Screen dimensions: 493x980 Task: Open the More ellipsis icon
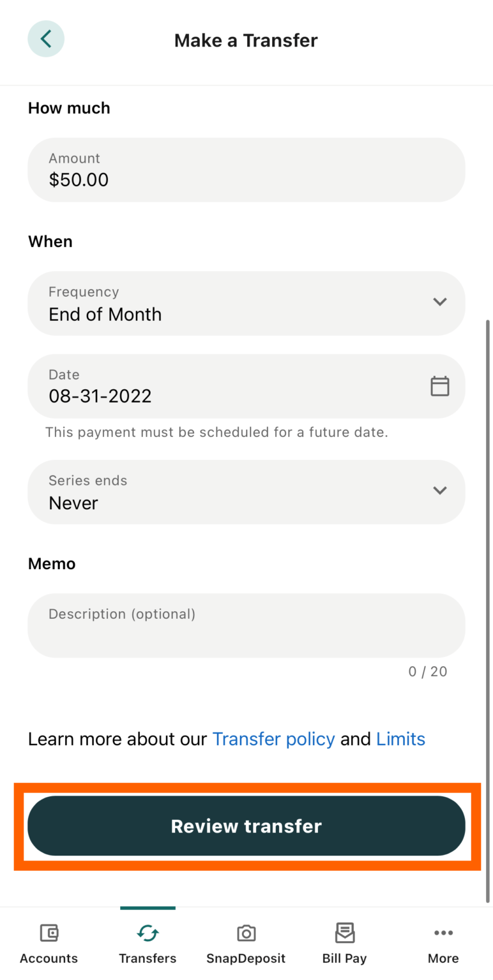coord(443,933)
